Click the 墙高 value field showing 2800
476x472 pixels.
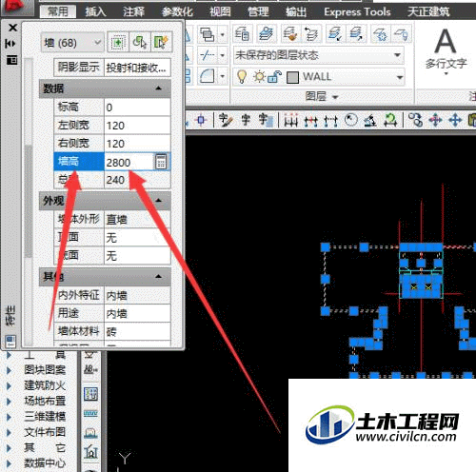point(129,162)
